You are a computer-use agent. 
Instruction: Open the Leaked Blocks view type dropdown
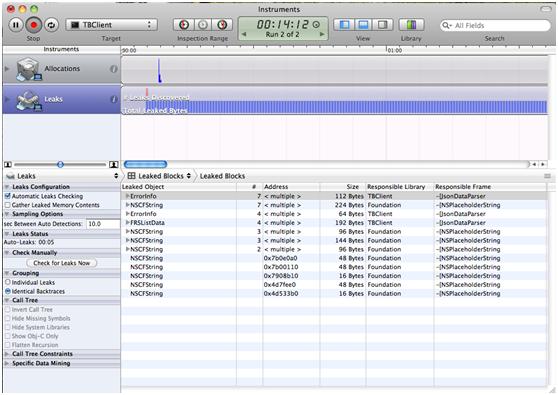point(159,176)
